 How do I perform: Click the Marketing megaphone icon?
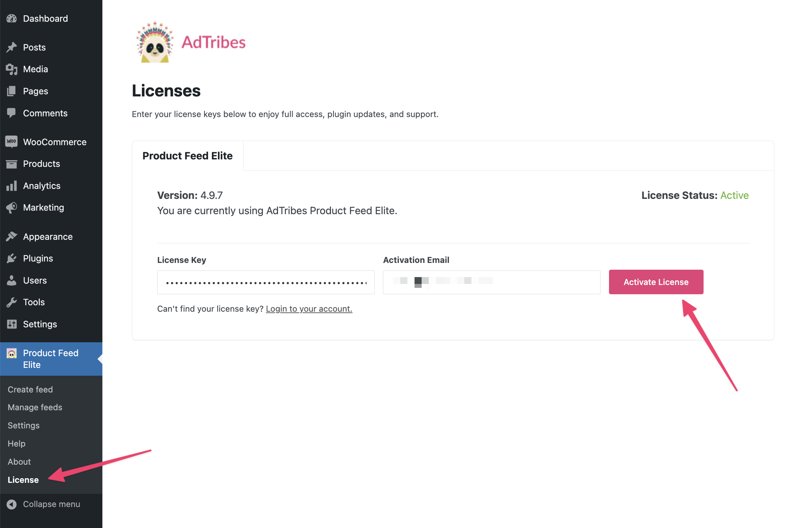12,207
